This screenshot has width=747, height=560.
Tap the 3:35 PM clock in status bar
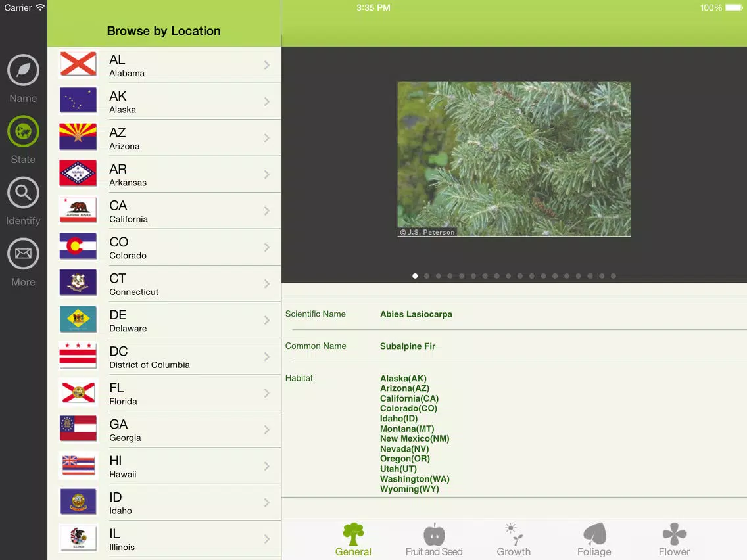tap(373, 8)
